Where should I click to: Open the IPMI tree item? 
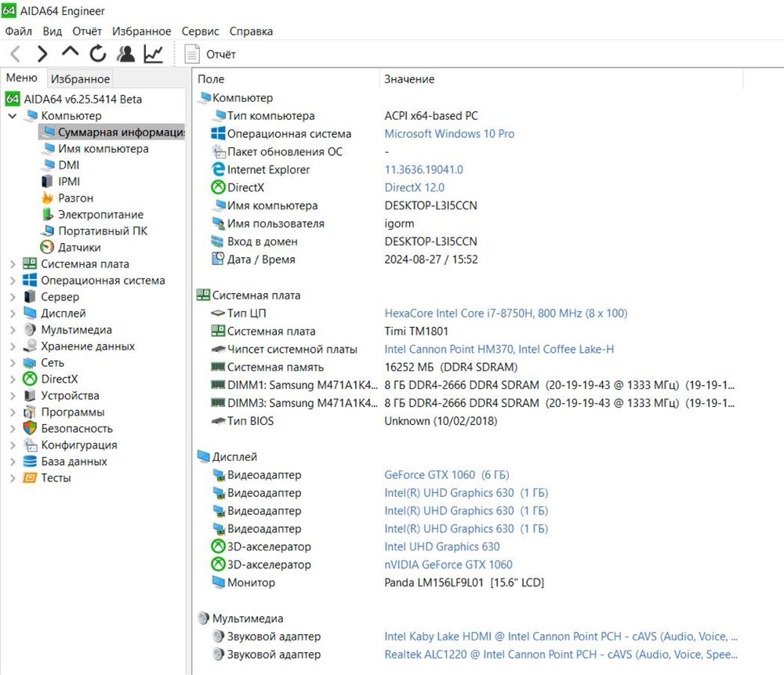(61, 182)
